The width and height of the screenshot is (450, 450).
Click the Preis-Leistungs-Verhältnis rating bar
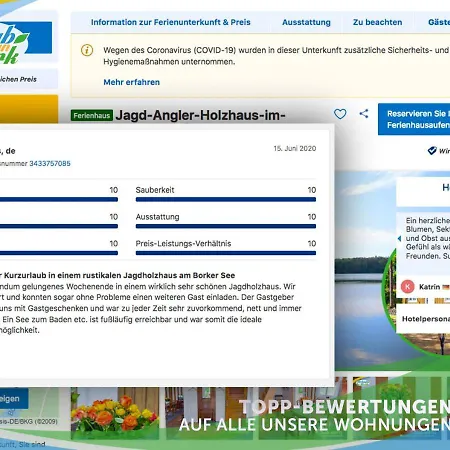[226, 253]
